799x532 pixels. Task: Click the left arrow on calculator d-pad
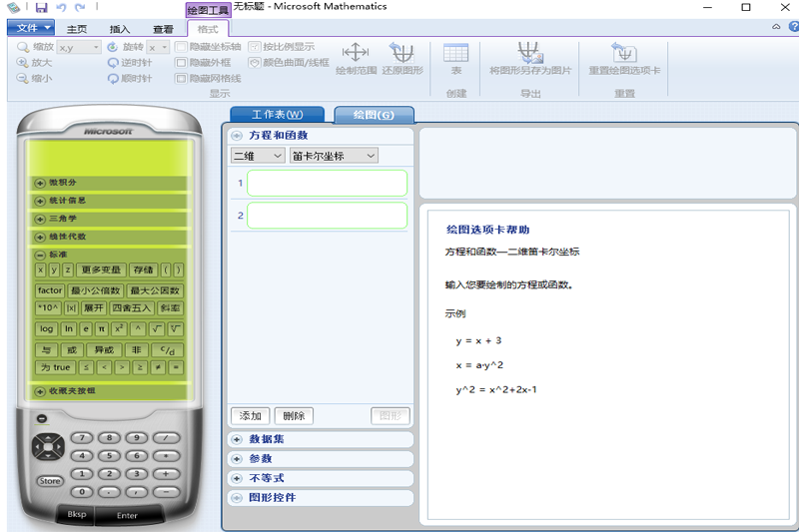coord(37,447)
